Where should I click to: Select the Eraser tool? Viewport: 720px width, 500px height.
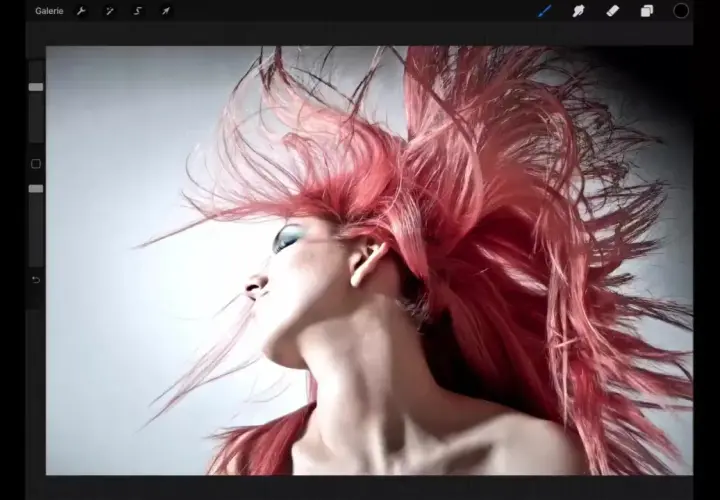(x=613, y=11)
